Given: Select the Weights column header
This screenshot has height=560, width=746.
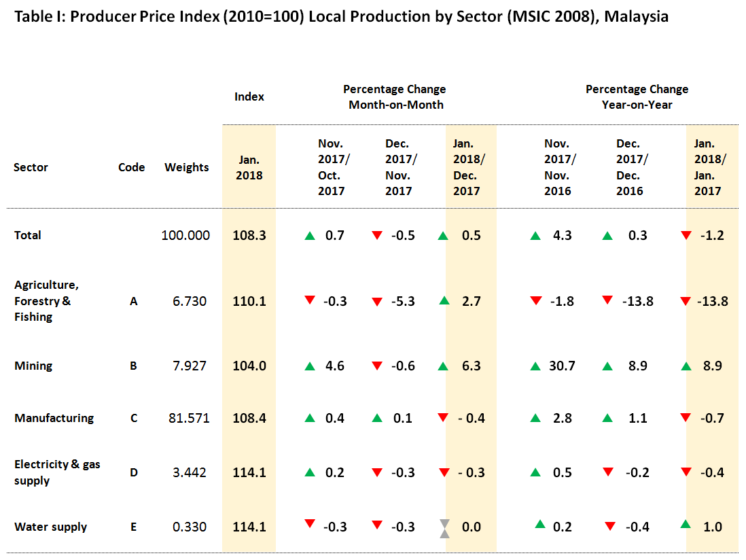Looking at the screenshot, I should 187,167.
